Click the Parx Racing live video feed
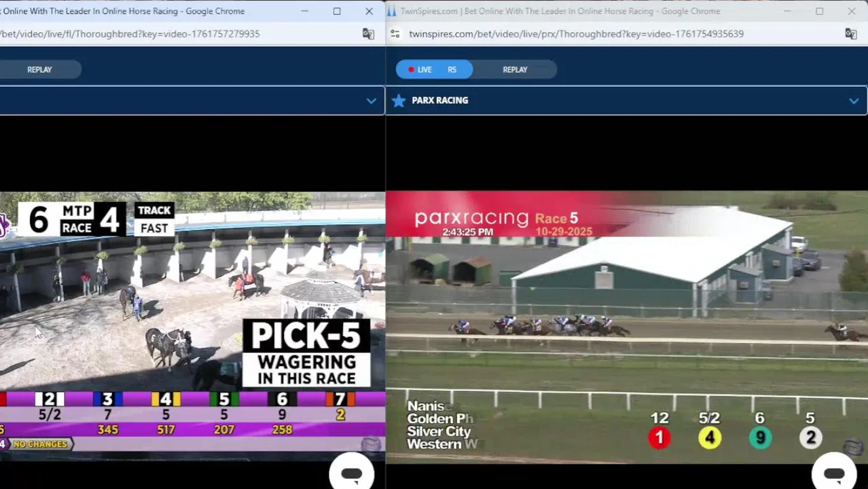The image size is (868, 489). pyautogui.click(x=626, y=327)
